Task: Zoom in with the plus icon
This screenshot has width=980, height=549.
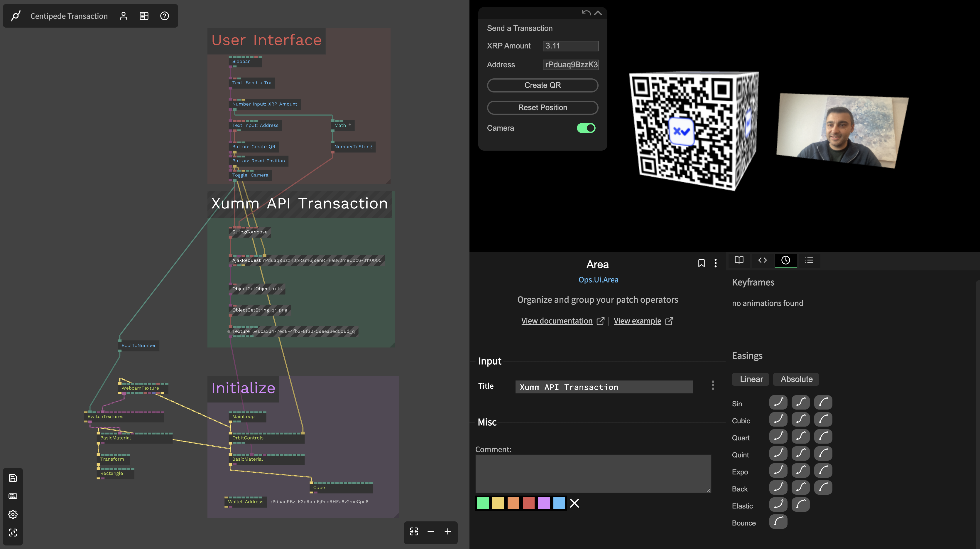Action: pyautogui.click(x=448, y=531)
